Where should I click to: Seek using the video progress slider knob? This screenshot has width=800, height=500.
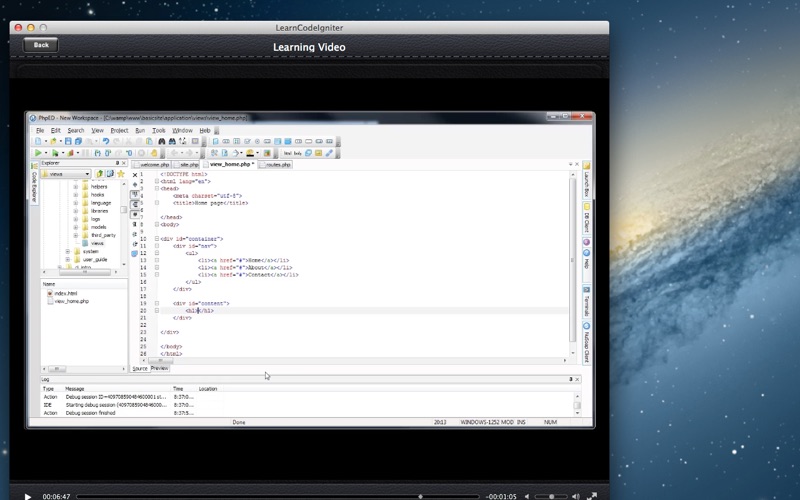pos(420,496)
